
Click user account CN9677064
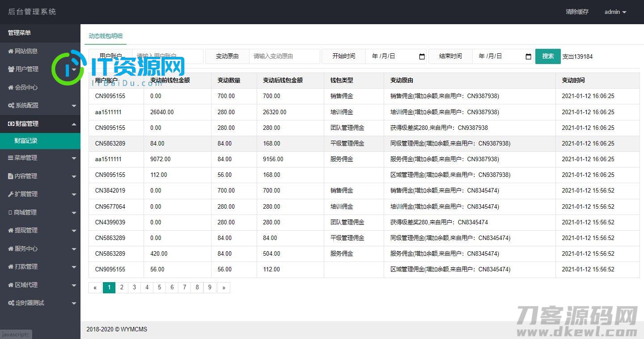[110, 206]
